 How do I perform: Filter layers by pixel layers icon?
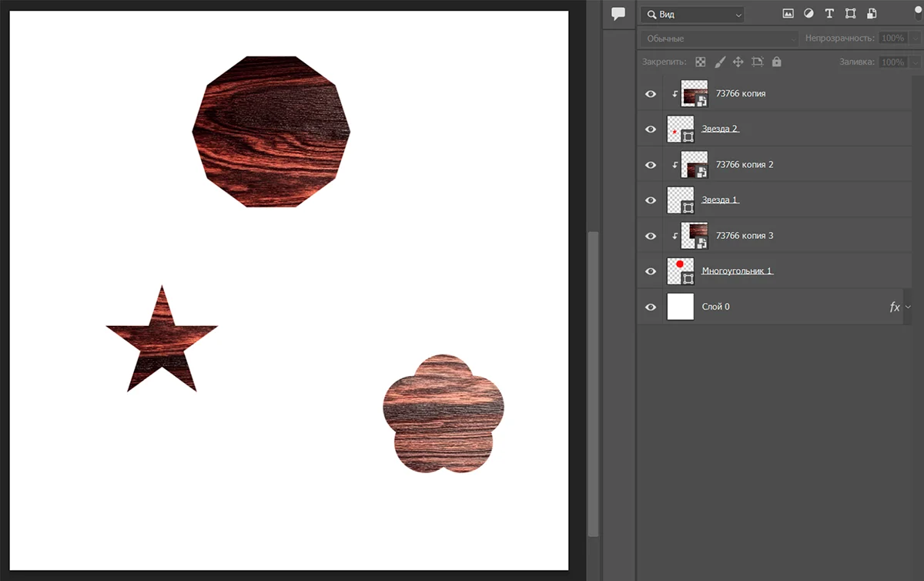(x=788, y=14)
